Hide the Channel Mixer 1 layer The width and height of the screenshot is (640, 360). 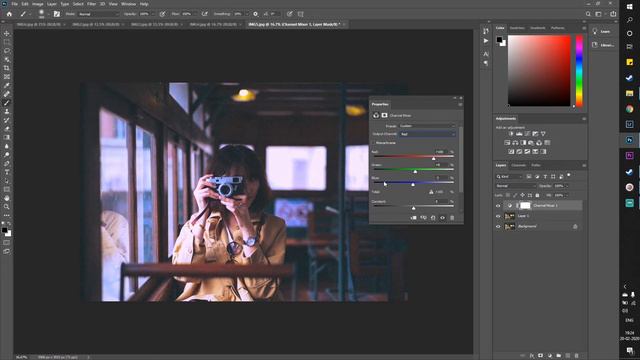click(498, 206)
